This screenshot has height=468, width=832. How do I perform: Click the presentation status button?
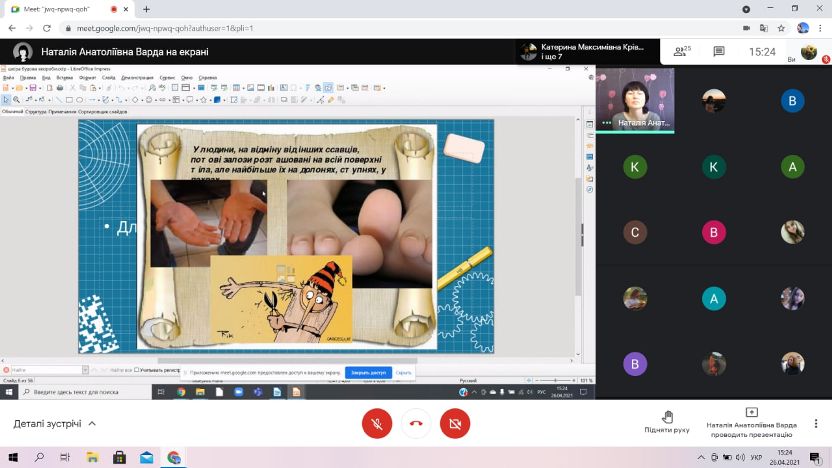pos(751,422)
